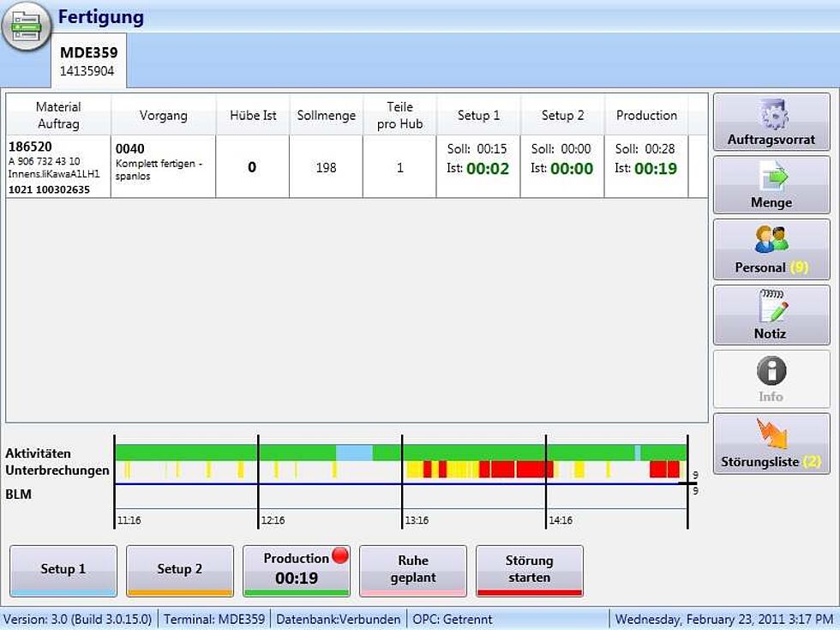840x630 pixels.
Task: Open Auftragsvorrat via its gear icon
Action: [771, 114]
